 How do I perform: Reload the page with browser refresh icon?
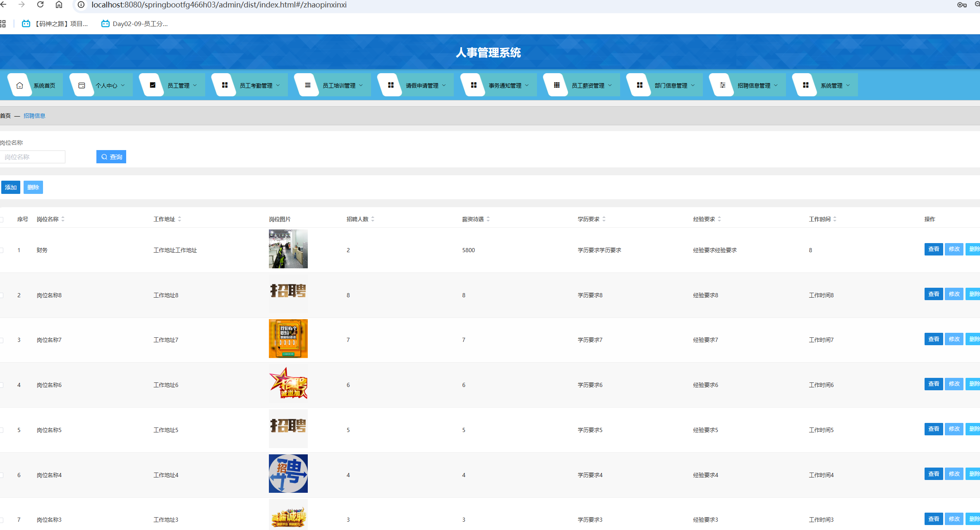(x=40, y=5)
